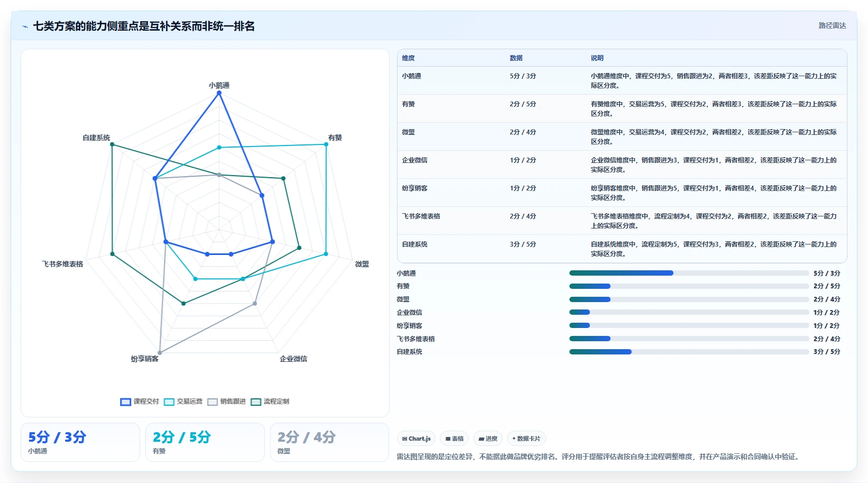Viewport: 868px width, 483px height.
Task: Click the green data point at the 自建系统 vertex
Action: coord(112,144)
